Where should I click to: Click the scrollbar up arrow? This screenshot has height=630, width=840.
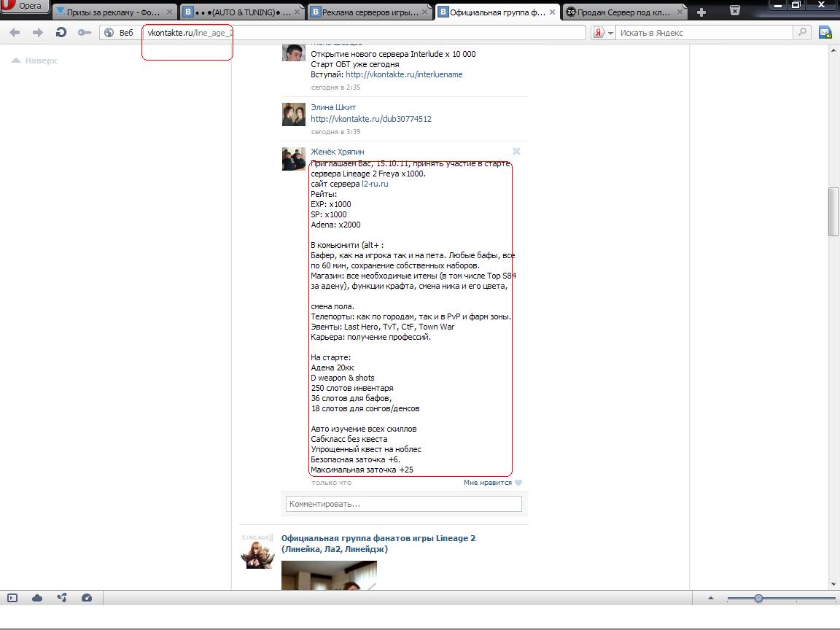click(x=833, y=50)
